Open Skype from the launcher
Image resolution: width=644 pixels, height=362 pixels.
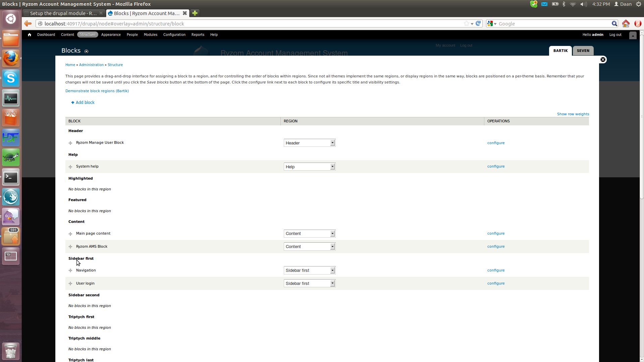pos(11,78)
